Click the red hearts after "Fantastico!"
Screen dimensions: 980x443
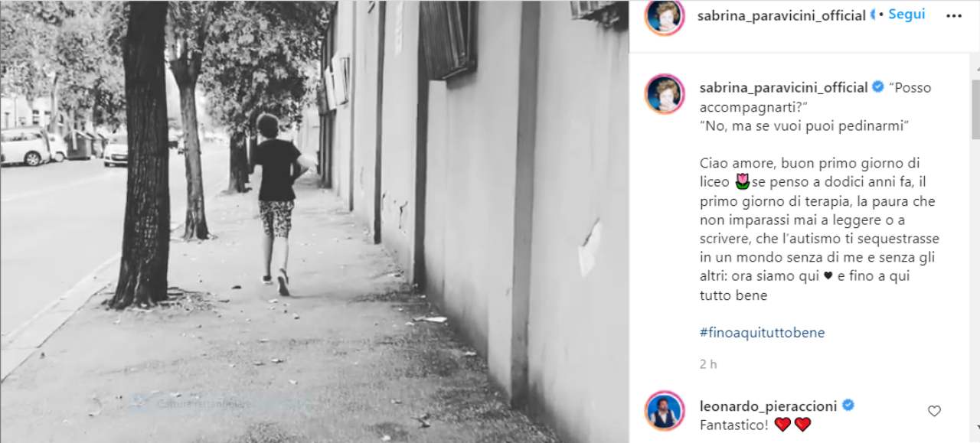793,425
